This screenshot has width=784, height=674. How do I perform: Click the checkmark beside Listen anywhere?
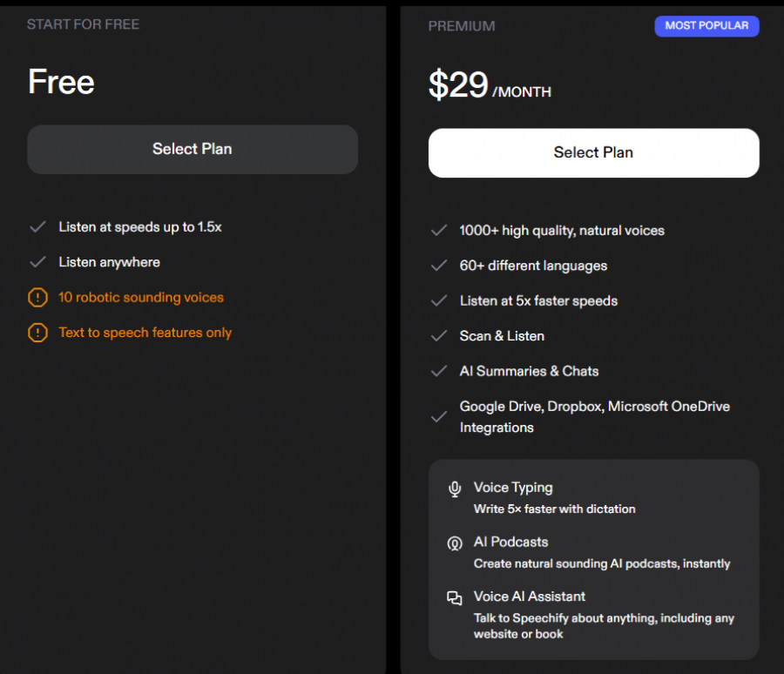(x=37, y=262)
